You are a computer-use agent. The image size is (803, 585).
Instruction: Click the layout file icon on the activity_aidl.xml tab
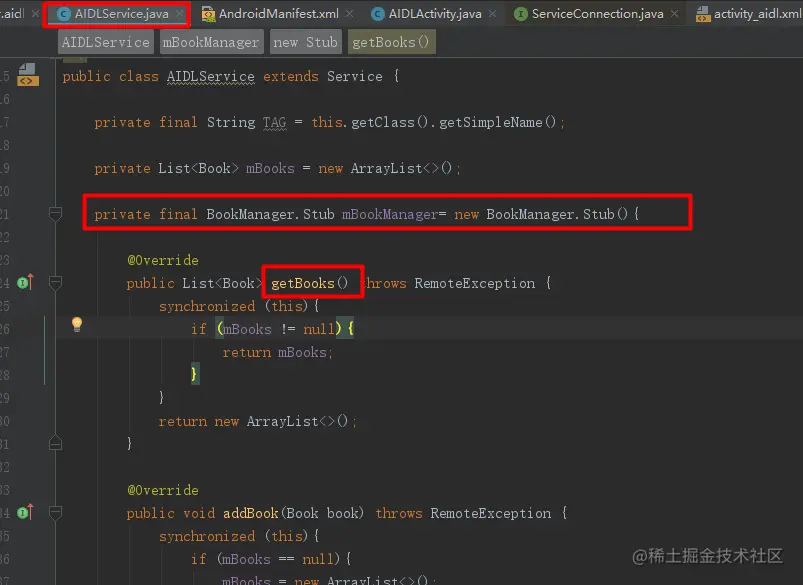[x=703, y=14]
